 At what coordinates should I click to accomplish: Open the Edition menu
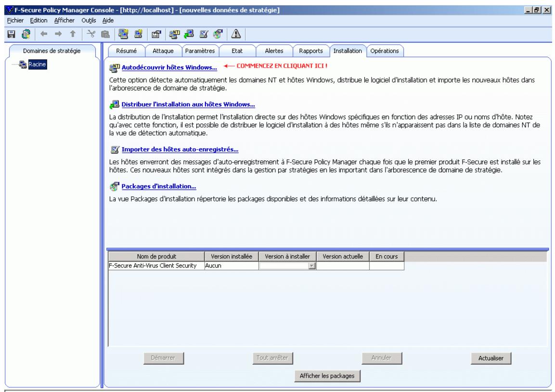tap(39, 21)
